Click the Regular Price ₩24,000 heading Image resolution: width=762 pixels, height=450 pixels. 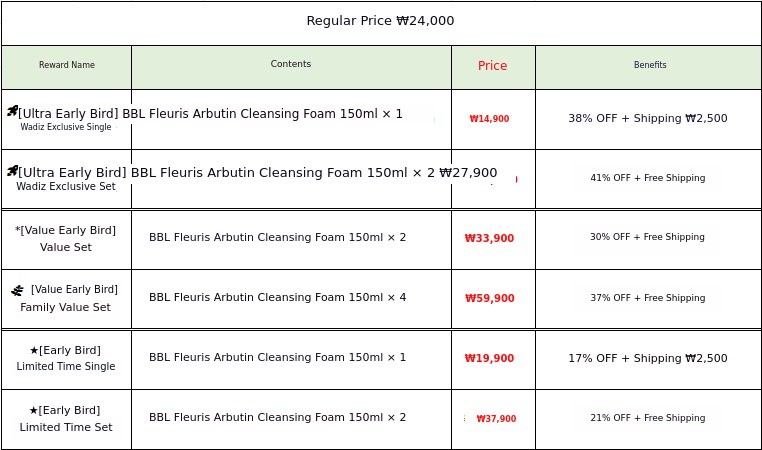tap(380, 21)
